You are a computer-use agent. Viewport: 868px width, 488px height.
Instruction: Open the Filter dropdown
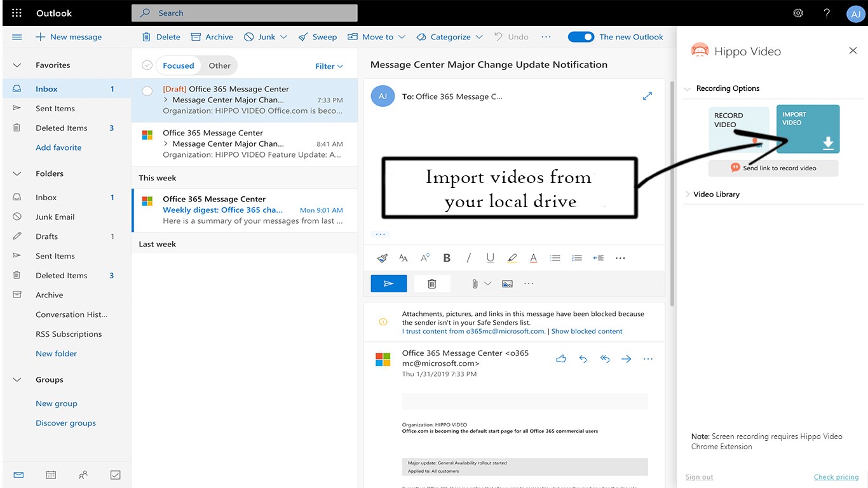(329, 66)
